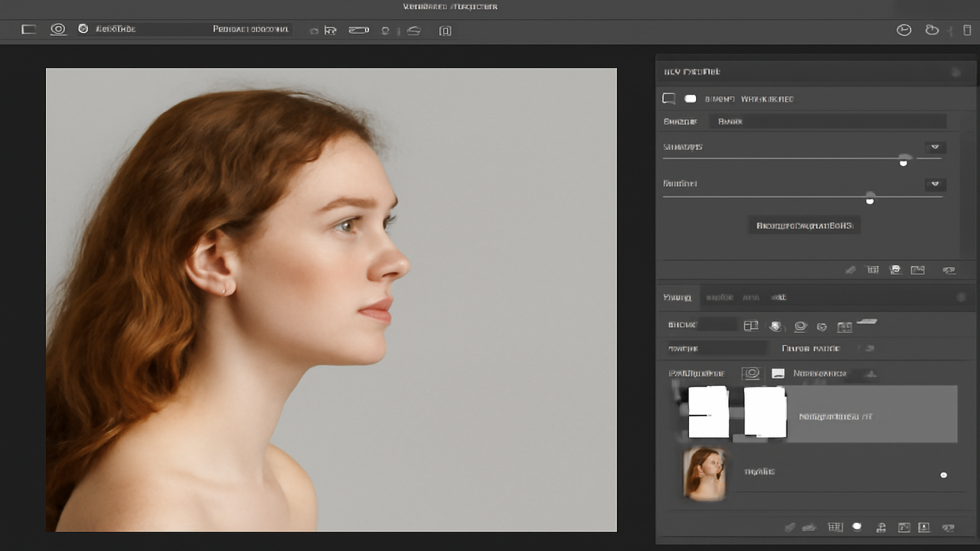Click the bracketed square icon in the top toolbar
This screenshot has width=980, height=551.
[x=445, y=31]
